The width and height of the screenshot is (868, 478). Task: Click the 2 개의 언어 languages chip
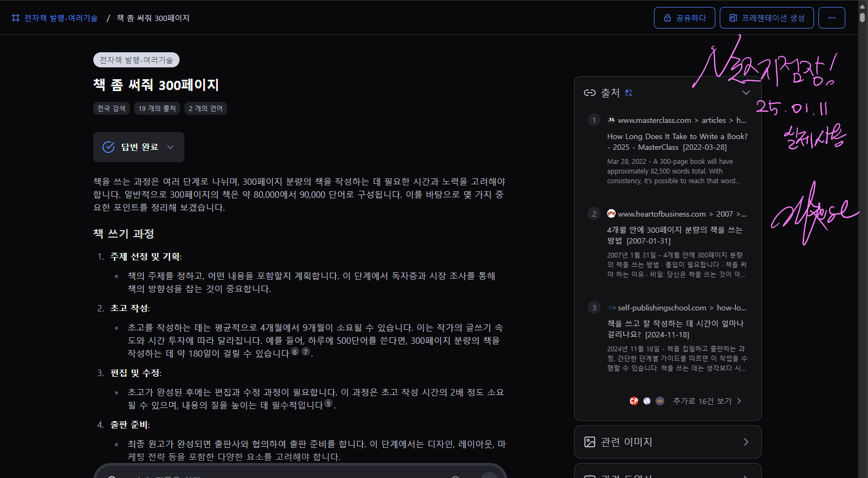click(x=205, y=108)
